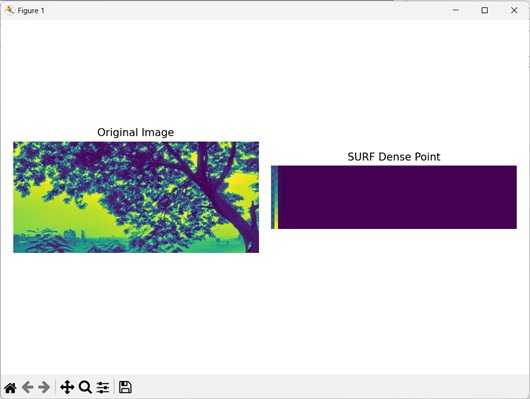Go back to previous view arrow
530x399 pixels.
click(27, 388)
